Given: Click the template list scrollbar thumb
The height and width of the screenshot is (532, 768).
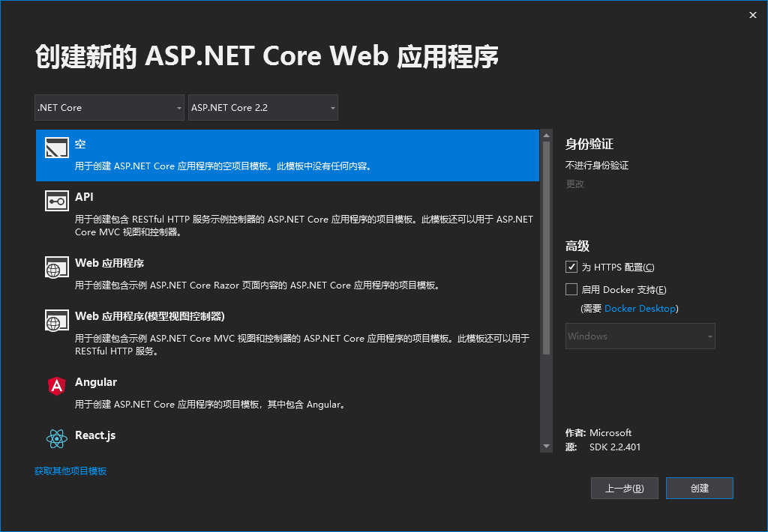Looking at the screenshot, I should tap(546, 248).
